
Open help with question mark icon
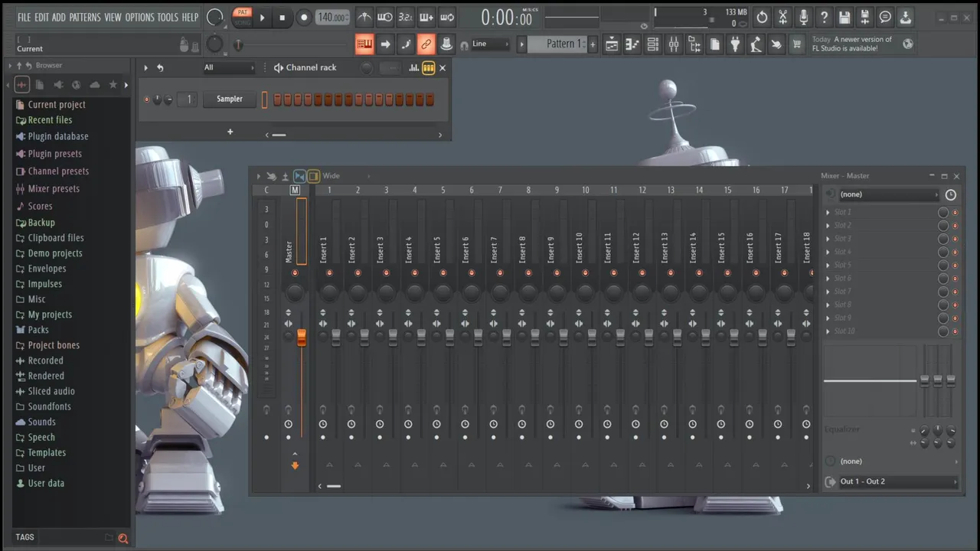point(824,18)
